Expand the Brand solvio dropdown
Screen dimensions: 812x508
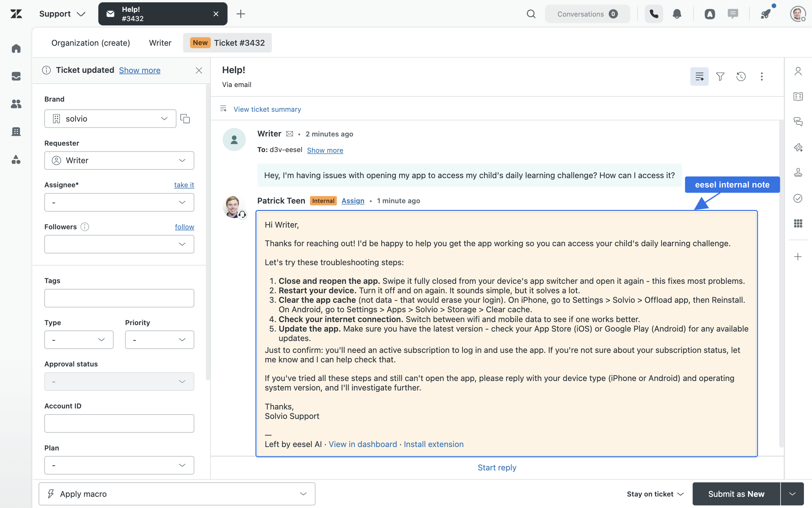coord(110,119)
